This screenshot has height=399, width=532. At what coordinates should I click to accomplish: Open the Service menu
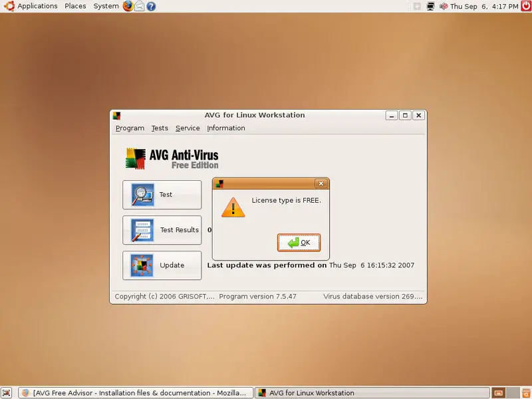tap(188, 128)
